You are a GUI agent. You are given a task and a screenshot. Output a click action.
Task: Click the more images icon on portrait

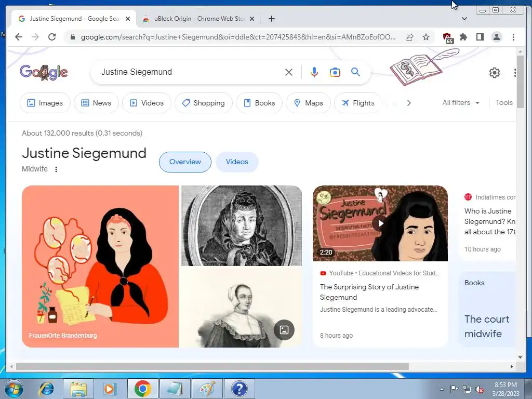tap(284, 330)
